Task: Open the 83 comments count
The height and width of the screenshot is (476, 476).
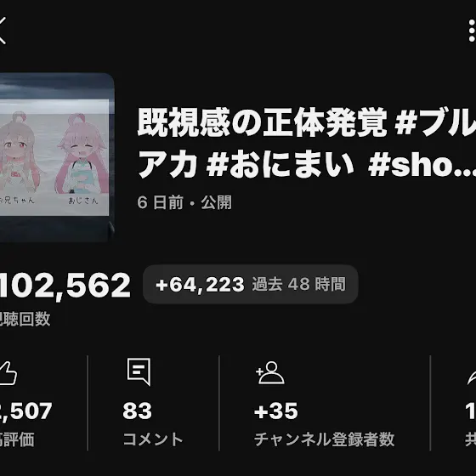Action: click(137, 411)
